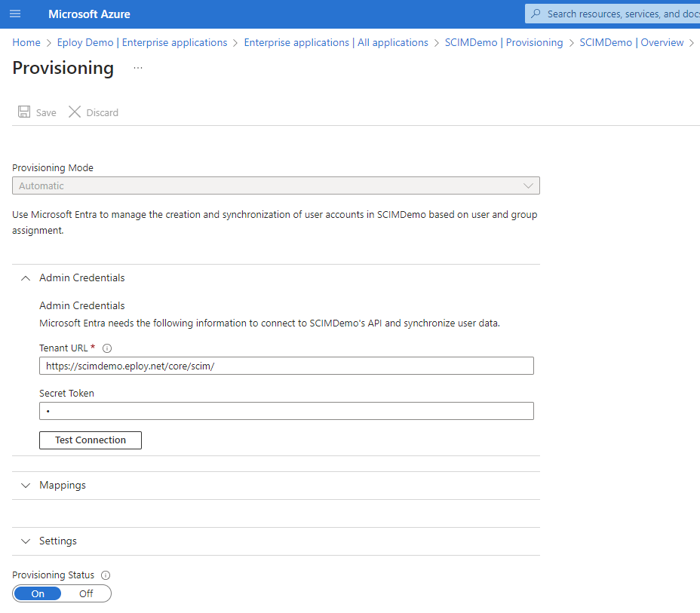Switch Provisioning Status to Off
Image resolution: width=700 pixels, height=613 pixels.
tap(86, 594)
